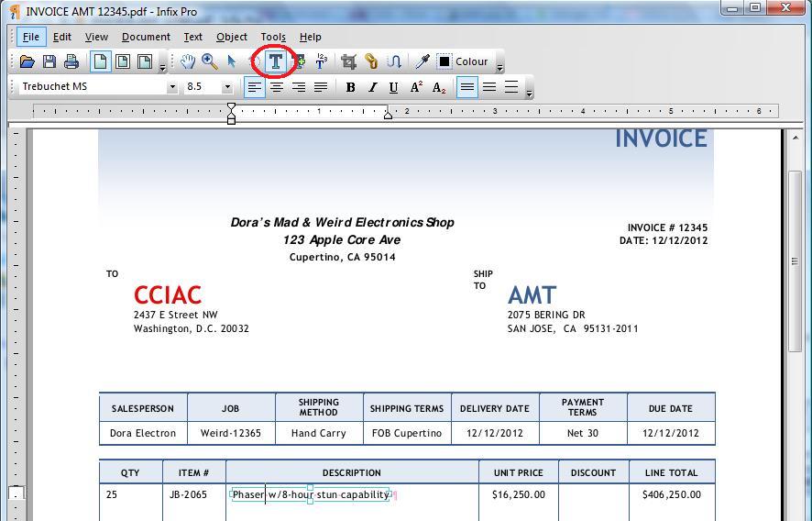Toggle Underline formatting
This screenshot has height=521, width=812.
(x=393, y=87)
